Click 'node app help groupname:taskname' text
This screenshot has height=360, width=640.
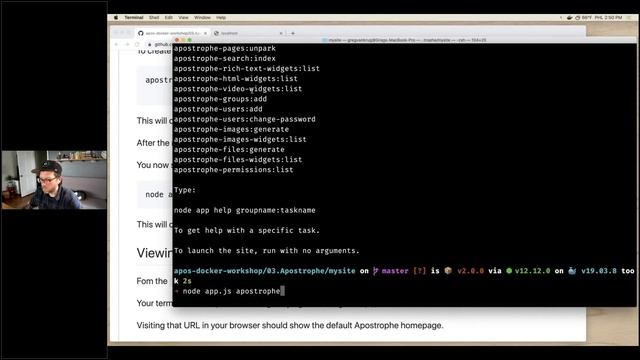(245, 210)
